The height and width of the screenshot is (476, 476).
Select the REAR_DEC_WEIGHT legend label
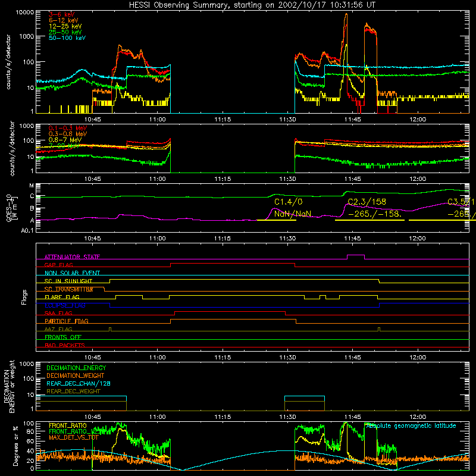click(x=73, y=392)
